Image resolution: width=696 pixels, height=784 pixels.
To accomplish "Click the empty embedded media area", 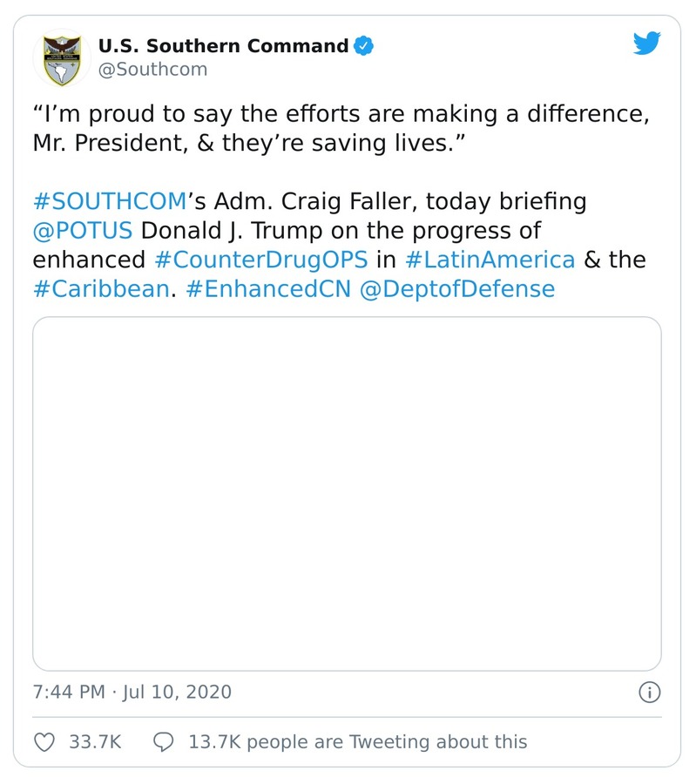I will pos(347,493).
